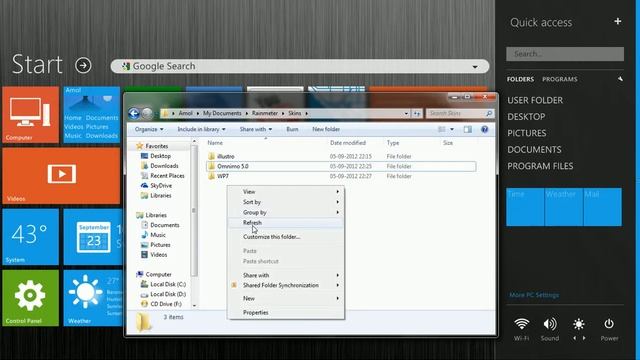
Task: Open USER FOLDER in Quick access
Action: click(535, 100)
